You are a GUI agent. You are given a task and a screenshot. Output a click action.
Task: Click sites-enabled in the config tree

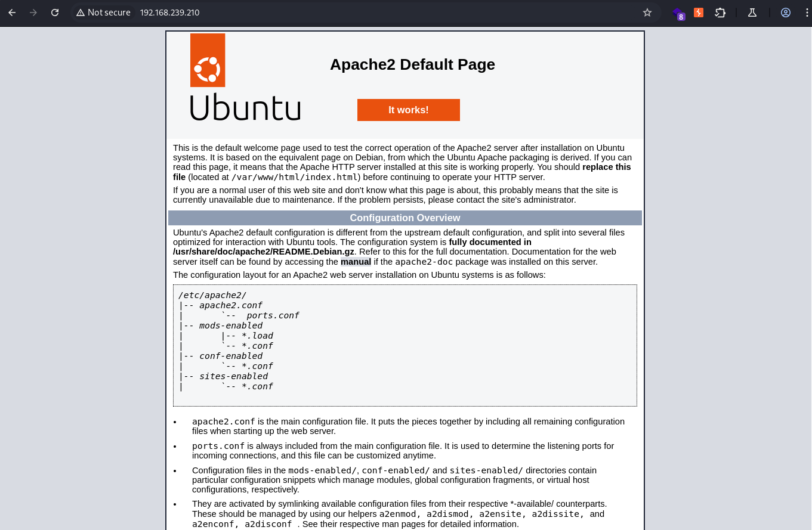[x=233, y=376]
